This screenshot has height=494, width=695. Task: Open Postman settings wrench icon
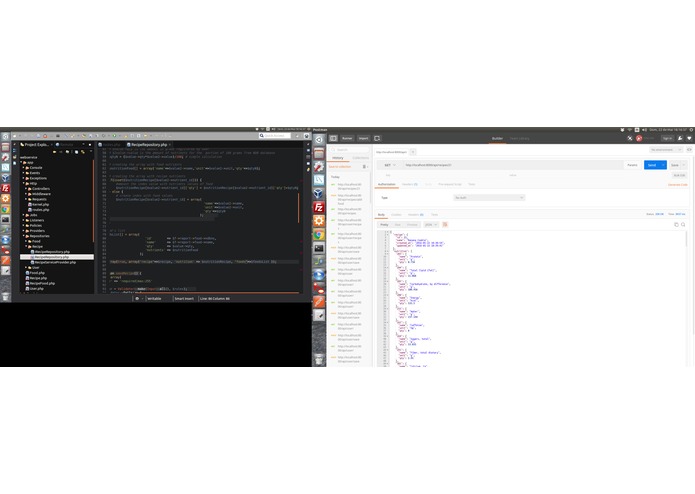tap(680, 138)
